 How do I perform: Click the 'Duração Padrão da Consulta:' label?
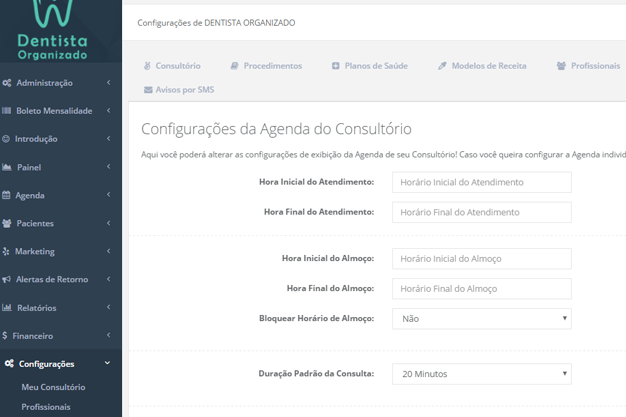[x=316, y=373]
